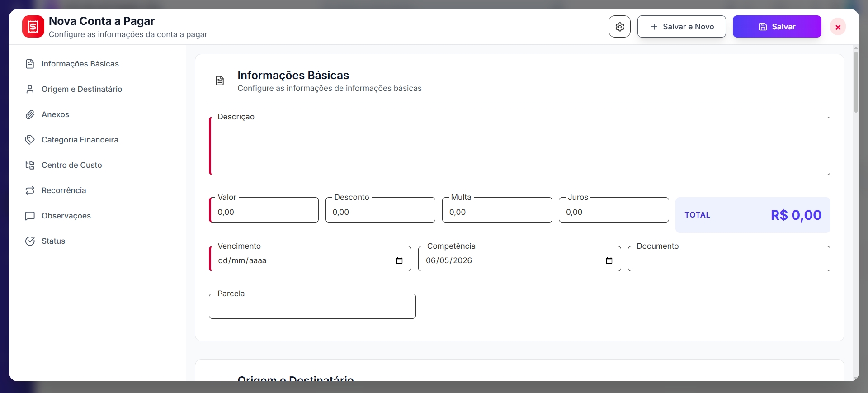
Task: Click 'Configure as informações de informações básicas' text
Action: tap(329, 88)
